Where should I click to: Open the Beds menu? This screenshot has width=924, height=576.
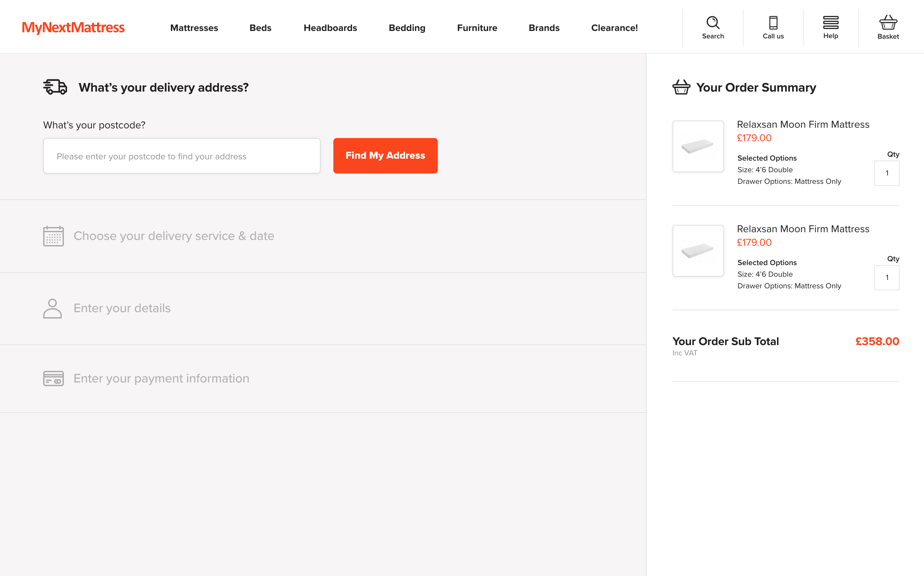260,28
